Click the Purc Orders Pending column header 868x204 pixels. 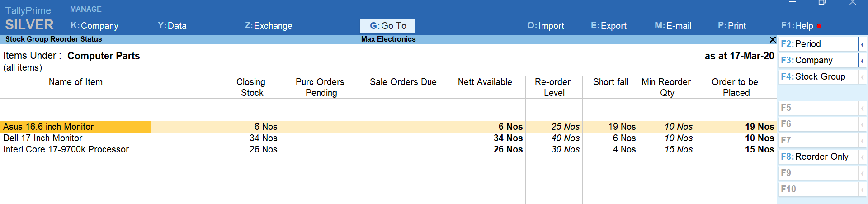coord(320,87)
